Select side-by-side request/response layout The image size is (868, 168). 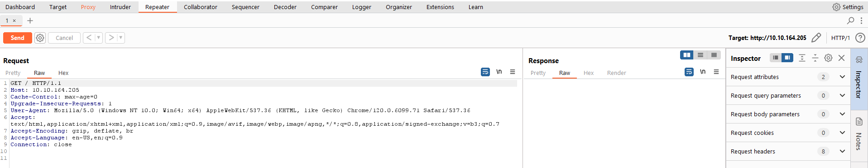[687, 55]
